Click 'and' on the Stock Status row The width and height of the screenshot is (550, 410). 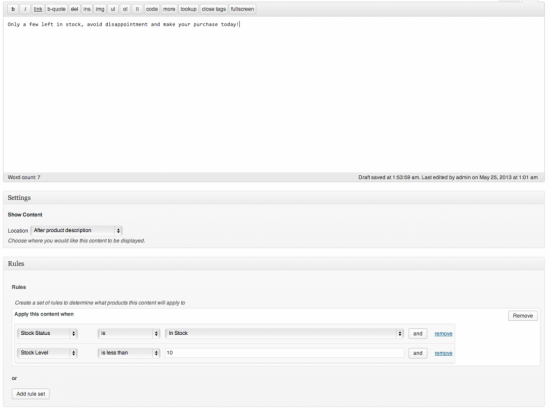(418, 334)
